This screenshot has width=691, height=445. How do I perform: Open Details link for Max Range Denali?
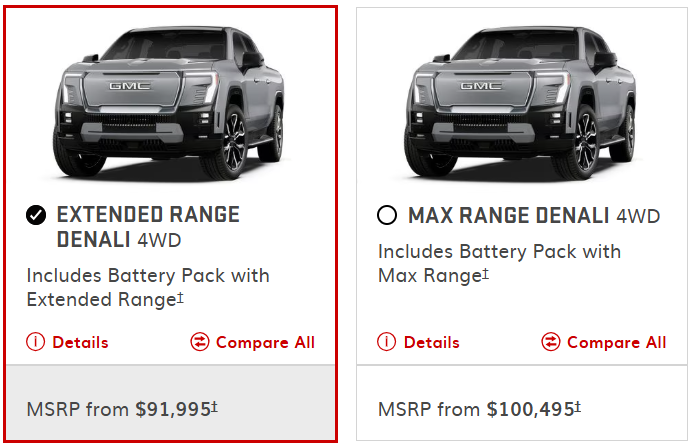pos(431,342)
